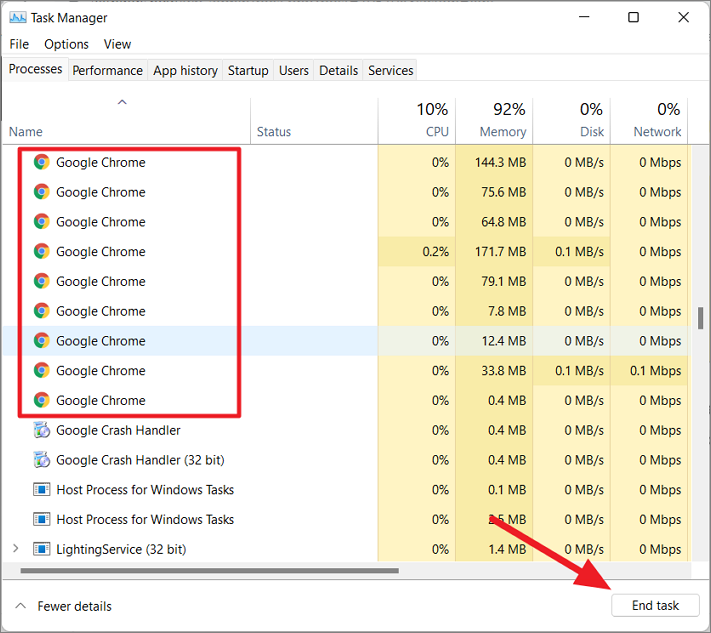Screen dimensions: 711x633
Task: Click the horizontal scrollbar thumb
Action: (209, 570)
